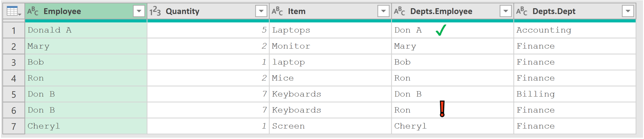Select row number 5
This screenshot has width=644, height=139.
click(14, 94)
